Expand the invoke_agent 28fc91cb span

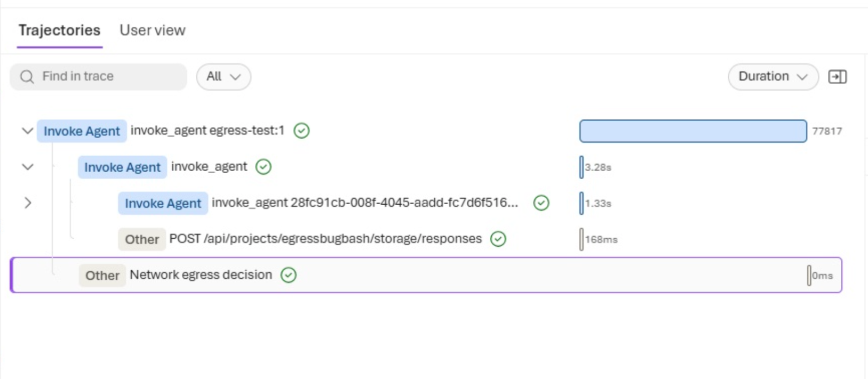tap(28, 203)
